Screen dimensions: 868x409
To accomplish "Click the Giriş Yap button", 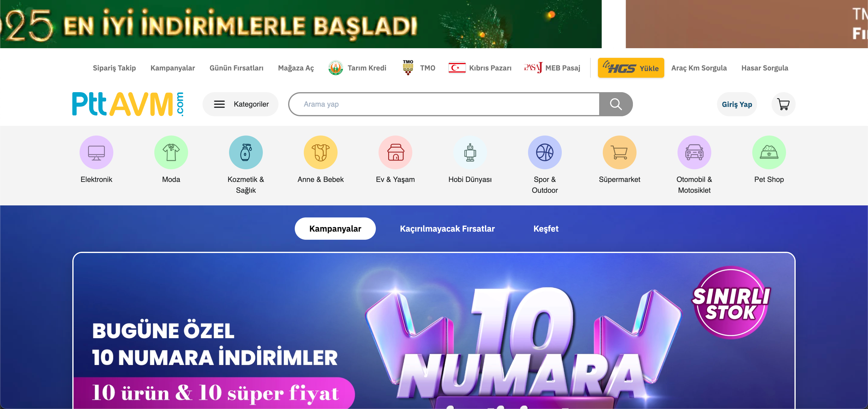I will [737, 104].
